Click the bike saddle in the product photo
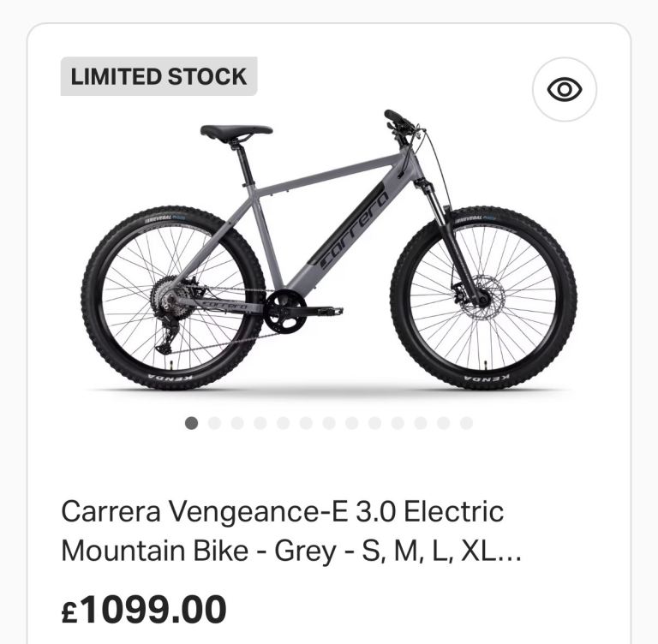 pyautogui.click(x=236, y=133)
